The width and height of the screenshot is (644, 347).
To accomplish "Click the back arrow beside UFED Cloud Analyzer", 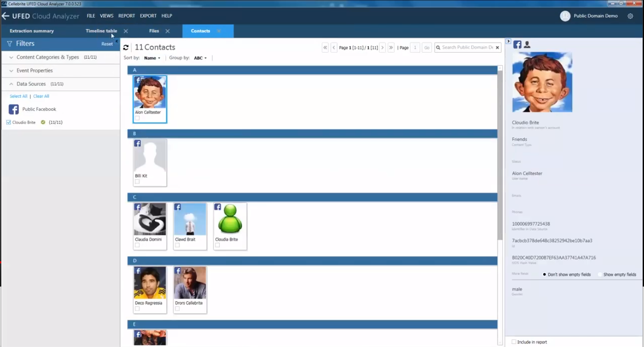I will (x=6, y=16).
